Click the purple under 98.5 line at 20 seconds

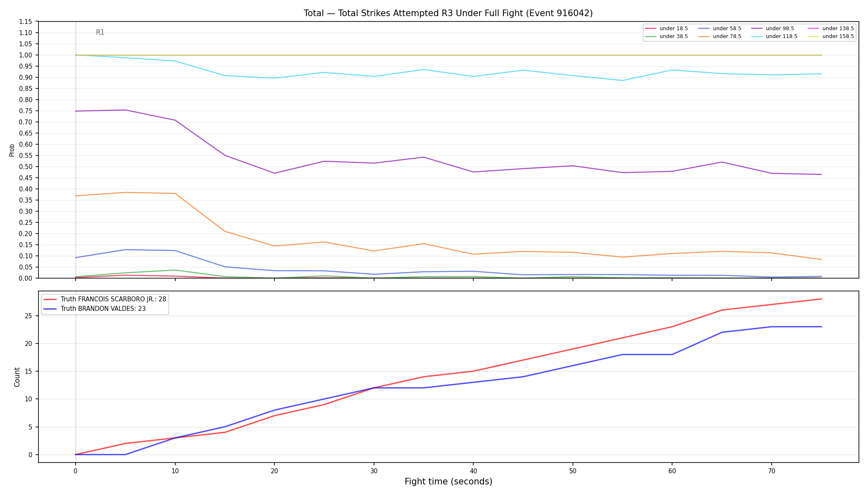[274, 173]
